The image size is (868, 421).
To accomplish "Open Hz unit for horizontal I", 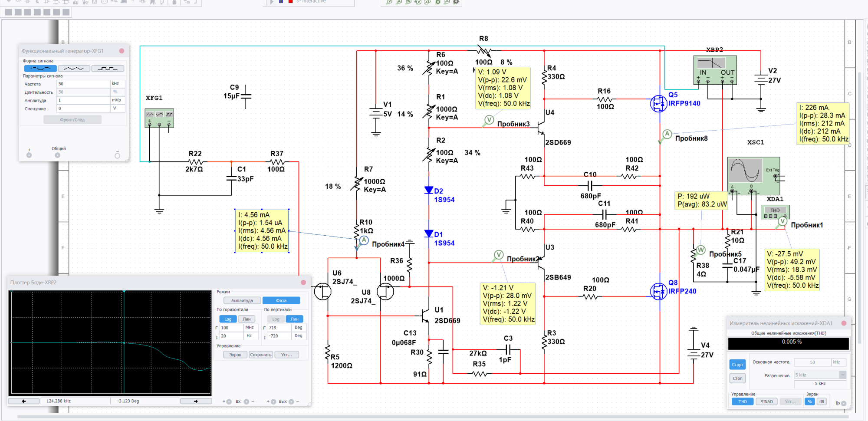I will click(x=251, y=336).
